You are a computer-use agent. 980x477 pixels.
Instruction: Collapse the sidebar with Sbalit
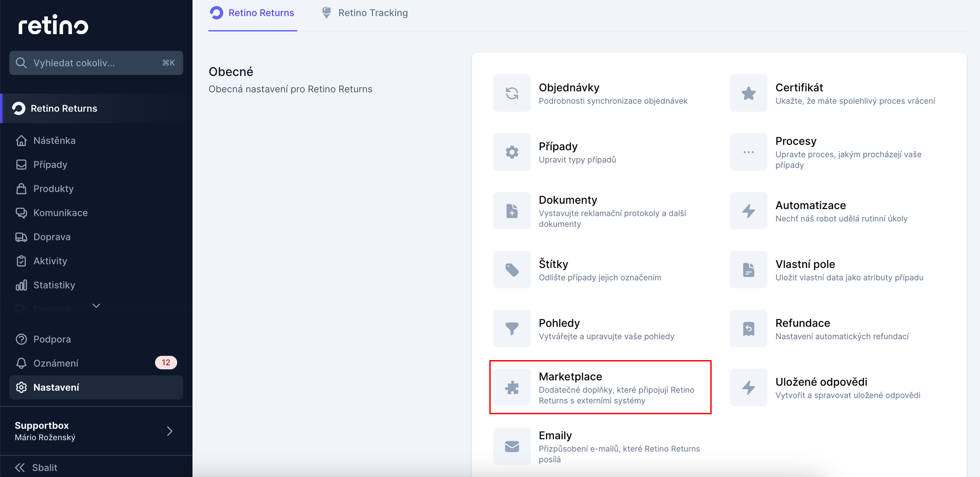[36, 468]
